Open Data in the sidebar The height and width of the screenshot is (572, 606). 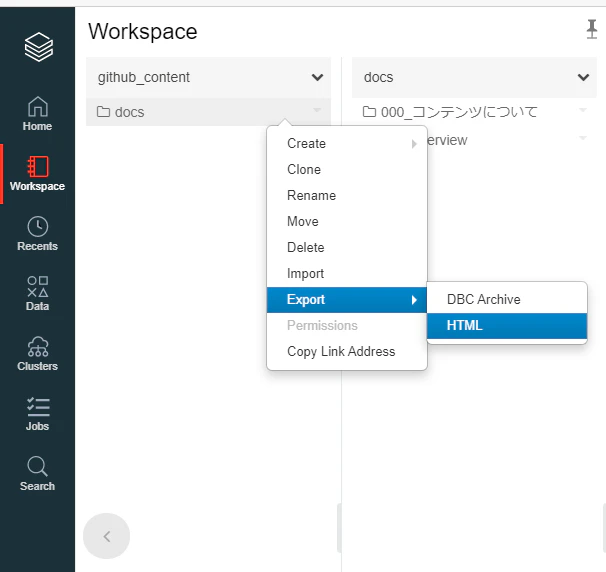tap(37, 293)
